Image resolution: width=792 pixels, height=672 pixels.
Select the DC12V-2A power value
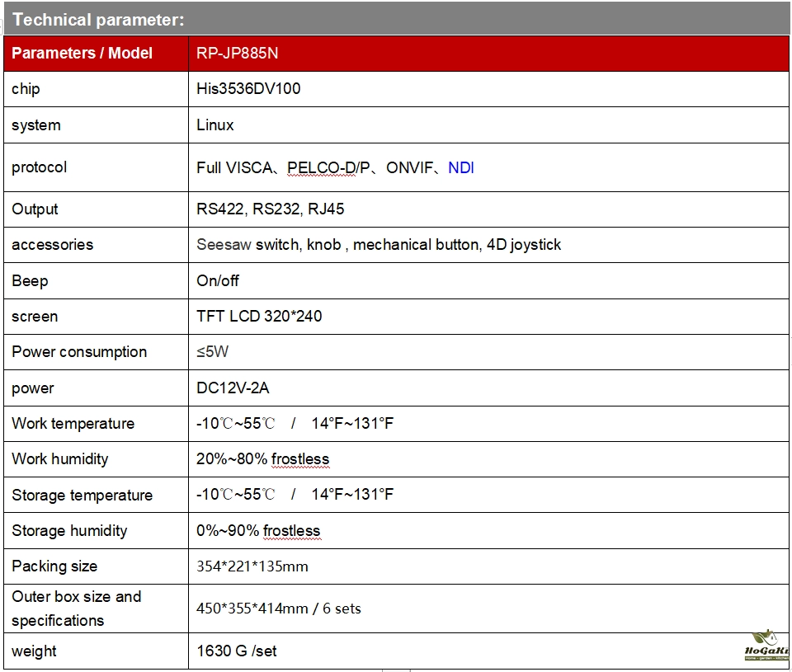point(233,388)
